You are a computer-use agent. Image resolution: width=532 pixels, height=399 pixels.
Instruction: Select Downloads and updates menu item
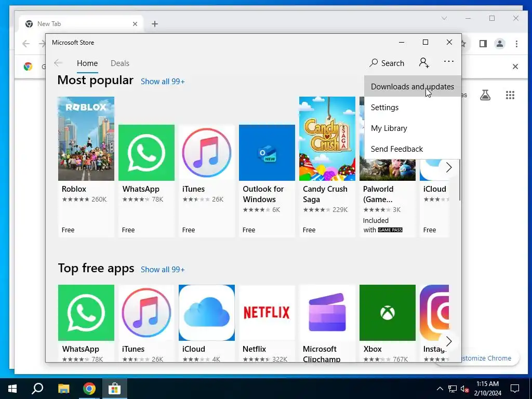tap(412, 87)
